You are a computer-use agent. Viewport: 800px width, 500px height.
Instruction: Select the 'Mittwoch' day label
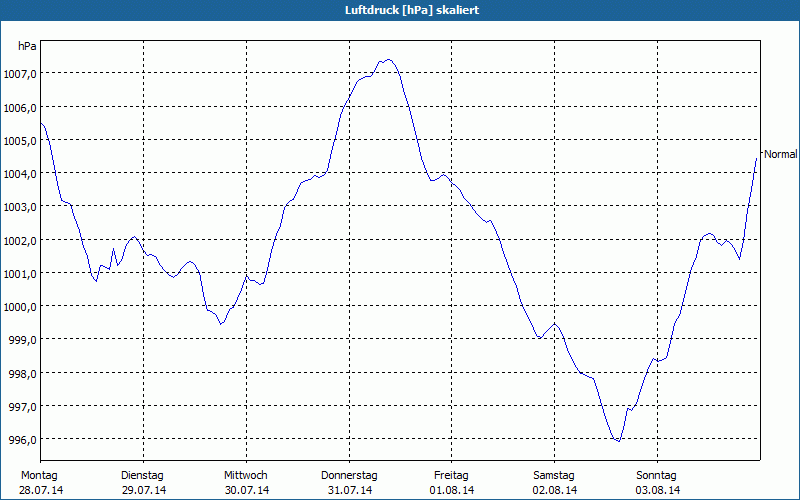tap(245, 475)
